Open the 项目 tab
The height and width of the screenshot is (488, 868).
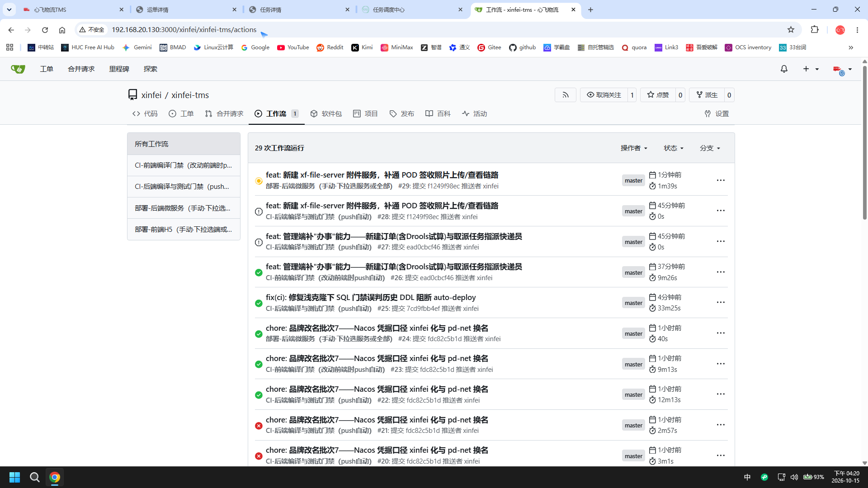[365, 114]
